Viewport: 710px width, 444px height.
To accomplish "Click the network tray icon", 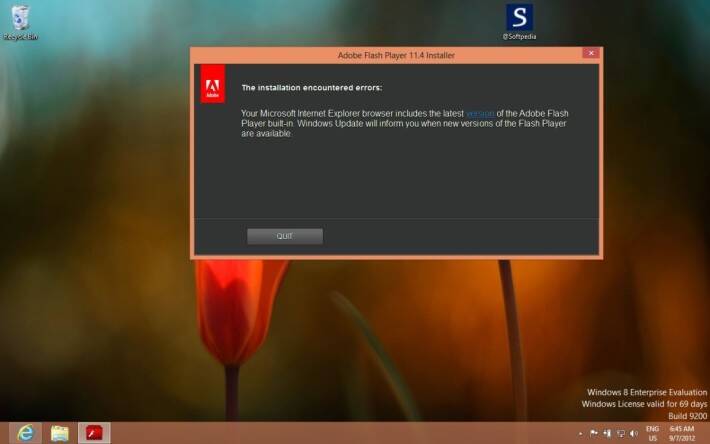I will (621, 434).
